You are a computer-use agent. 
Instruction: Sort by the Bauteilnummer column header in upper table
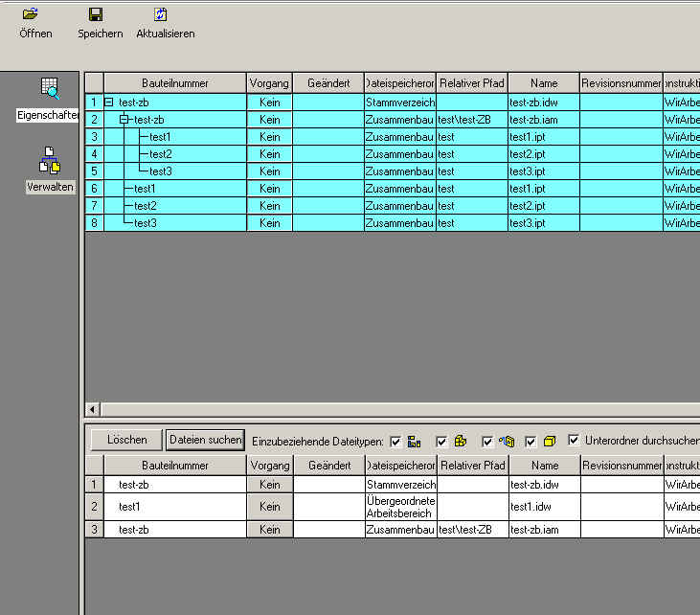[174, 83]
